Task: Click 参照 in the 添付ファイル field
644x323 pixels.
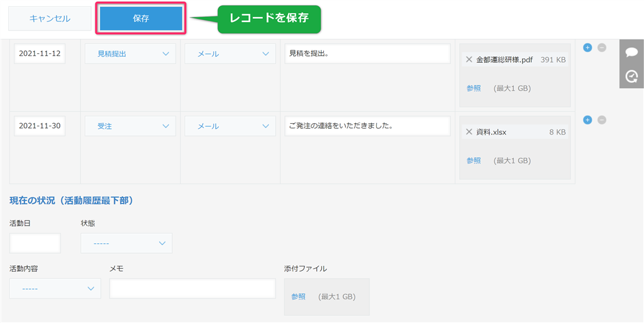Action: [299, 297]
